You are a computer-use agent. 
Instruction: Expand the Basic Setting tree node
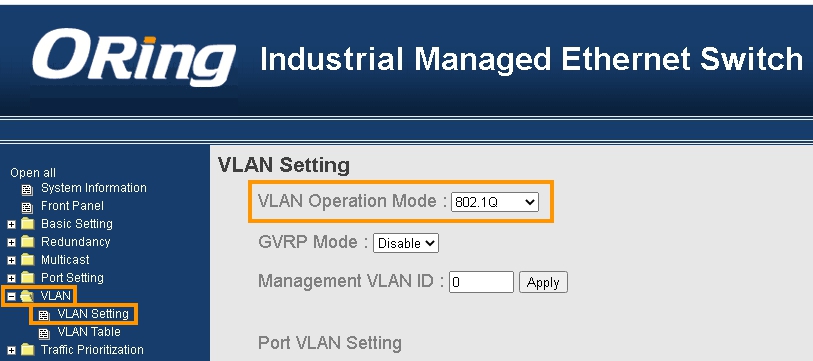point(11,225)
